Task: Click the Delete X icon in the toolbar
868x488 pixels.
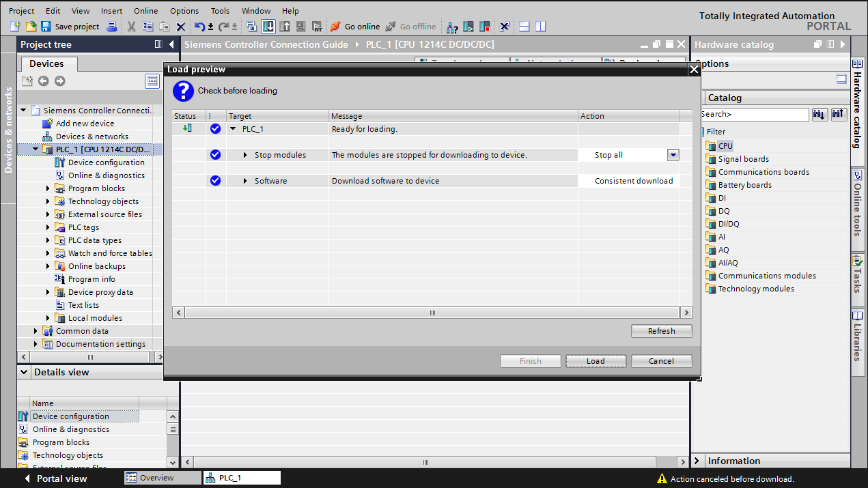Action: click(180, 27)
